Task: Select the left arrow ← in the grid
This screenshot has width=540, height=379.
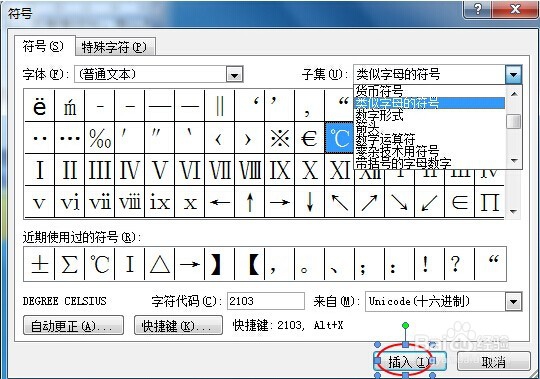Action: tap(220, 202)
